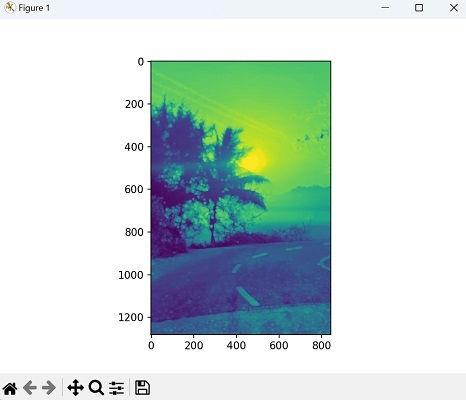Click the Home reset view icon
The height and width of the screenshot is (400, 466).
10,388
